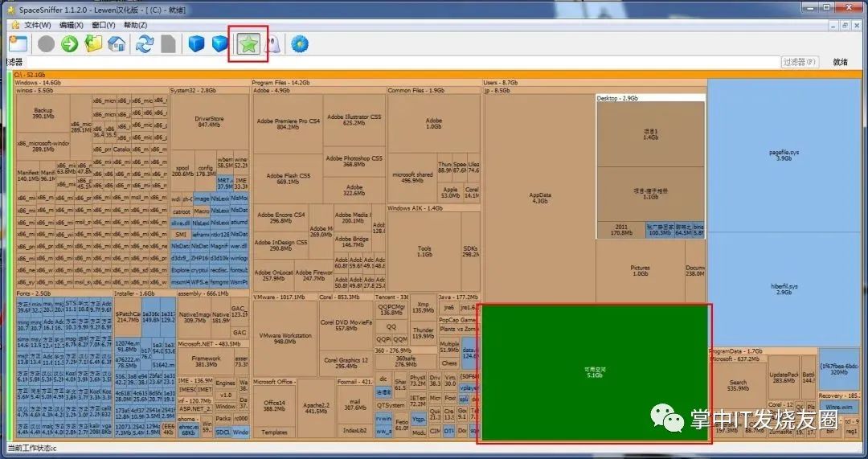Viewport: 868px width, 459px height.
Task: Click the ProgramData - 1.7Gb header
Action: [763, 351]
